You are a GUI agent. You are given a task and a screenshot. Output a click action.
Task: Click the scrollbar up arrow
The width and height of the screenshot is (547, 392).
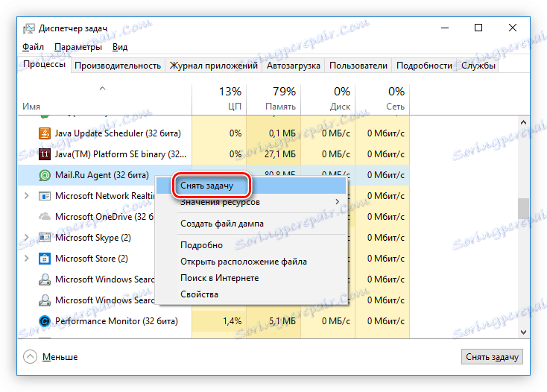click(x=523, y=122)
